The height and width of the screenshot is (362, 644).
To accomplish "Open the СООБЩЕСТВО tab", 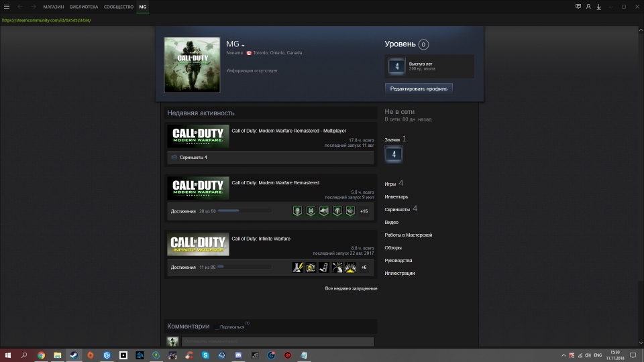I will (x=119, y=7).
